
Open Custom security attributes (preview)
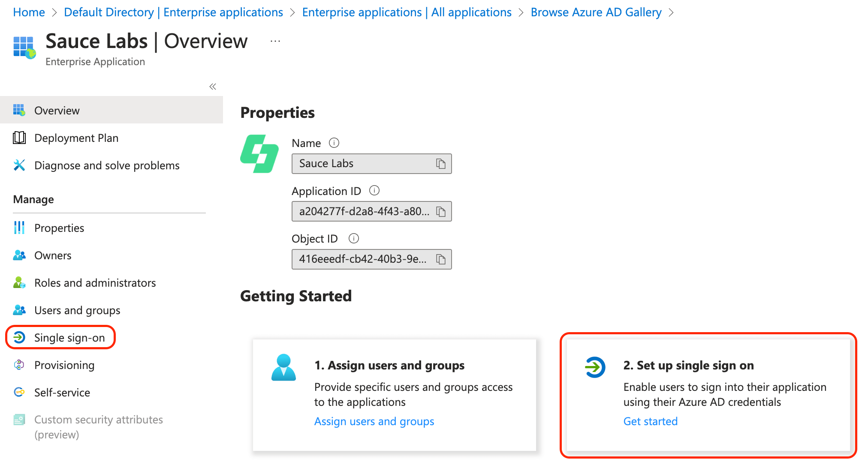(99, 426)
